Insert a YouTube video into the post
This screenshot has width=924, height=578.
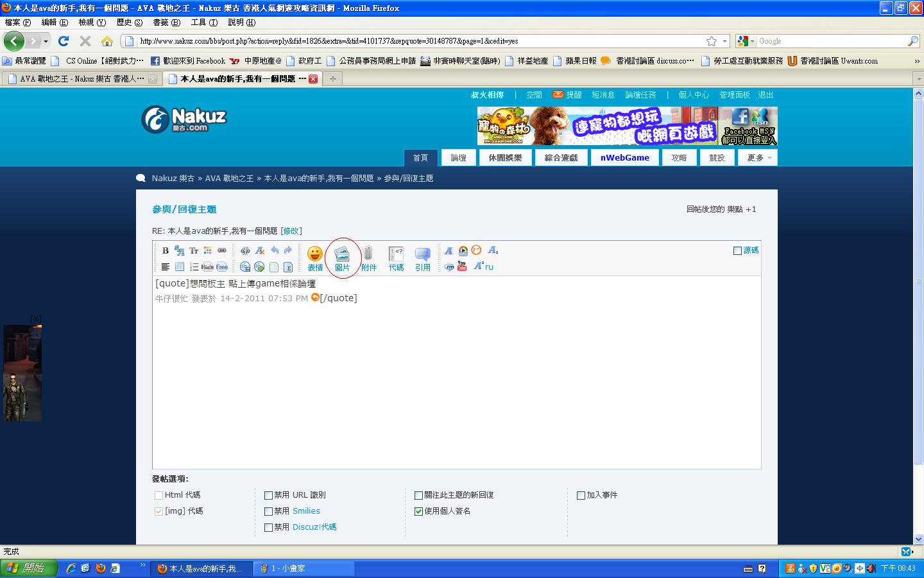point(462,266)
